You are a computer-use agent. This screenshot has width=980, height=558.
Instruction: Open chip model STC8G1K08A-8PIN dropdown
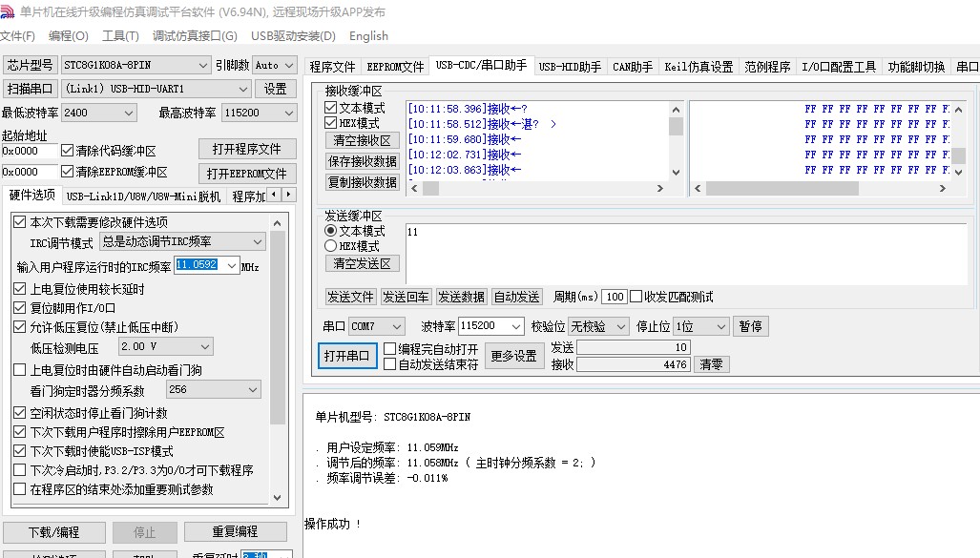pos(202,65)
